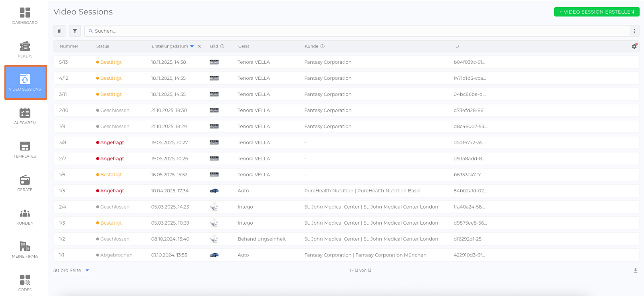Open the Codes section
This screenshot has width=644, height=296.
click(x=25, y=283)
